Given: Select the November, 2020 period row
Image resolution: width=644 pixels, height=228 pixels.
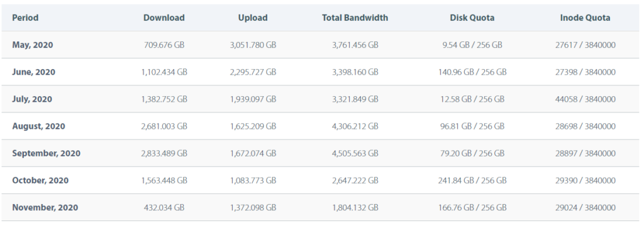Looking at the screenshot, I should (321, 207).
